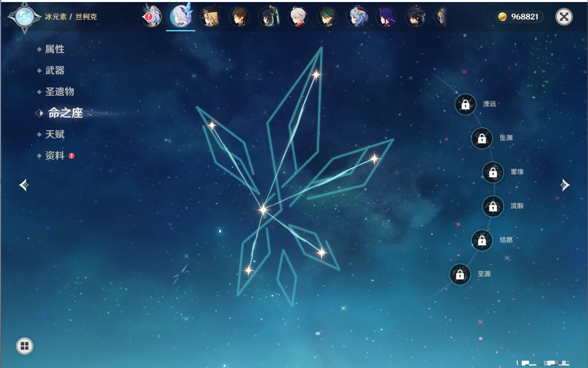Open the locked 湮远 constellation node
Screen dimensions: 588x368
(x=465, y=105)
